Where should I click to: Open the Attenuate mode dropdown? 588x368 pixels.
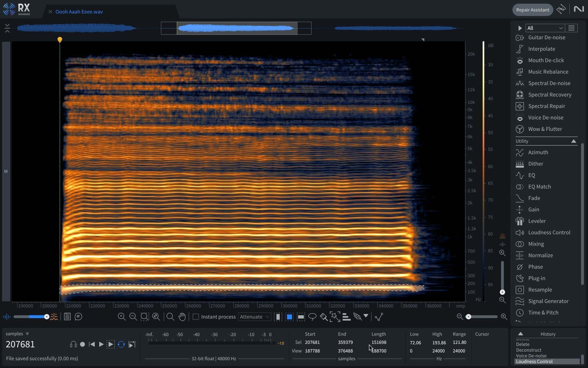[255, 317]
